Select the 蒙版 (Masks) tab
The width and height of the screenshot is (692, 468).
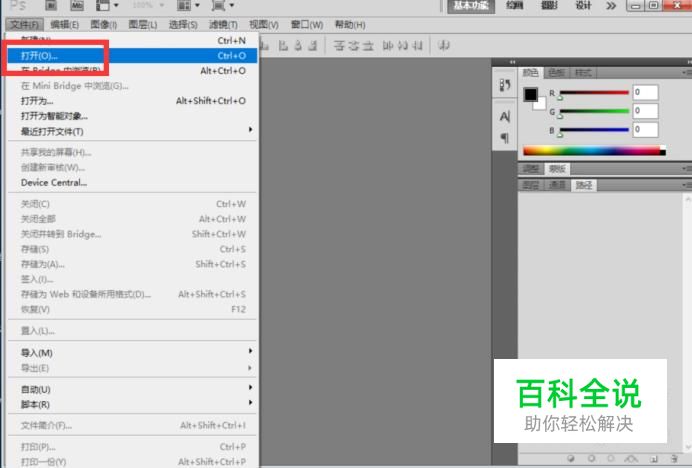pos(557,169)
